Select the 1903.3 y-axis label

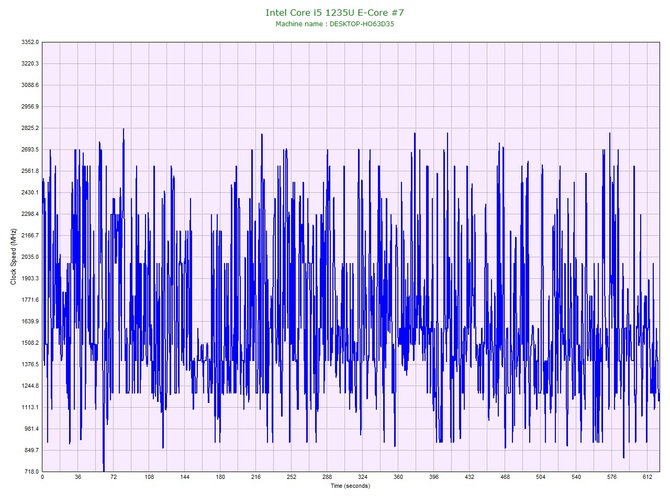(x=30, y=279)
